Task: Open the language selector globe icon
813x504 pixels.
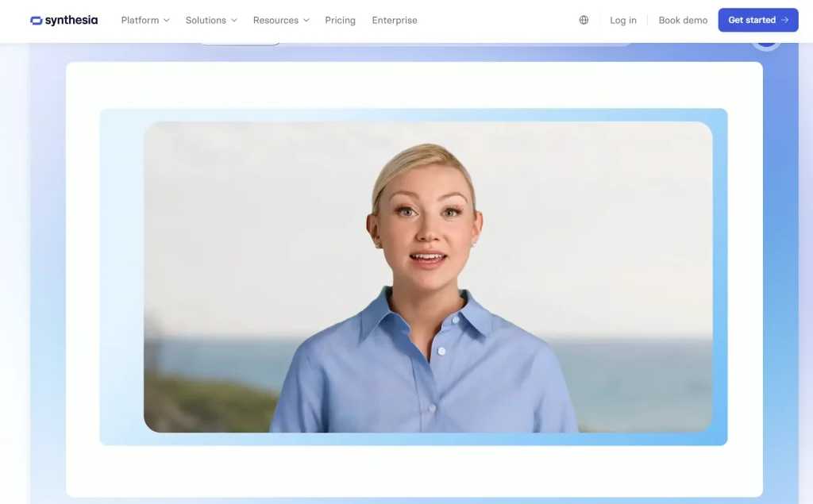Action: pos(584,21)
